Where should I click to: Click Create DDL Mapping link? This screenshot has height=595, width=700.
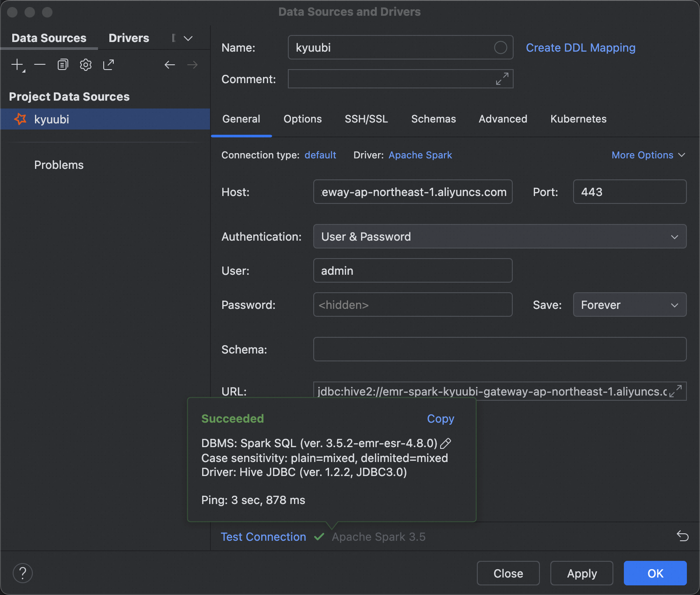click(581, 48)
